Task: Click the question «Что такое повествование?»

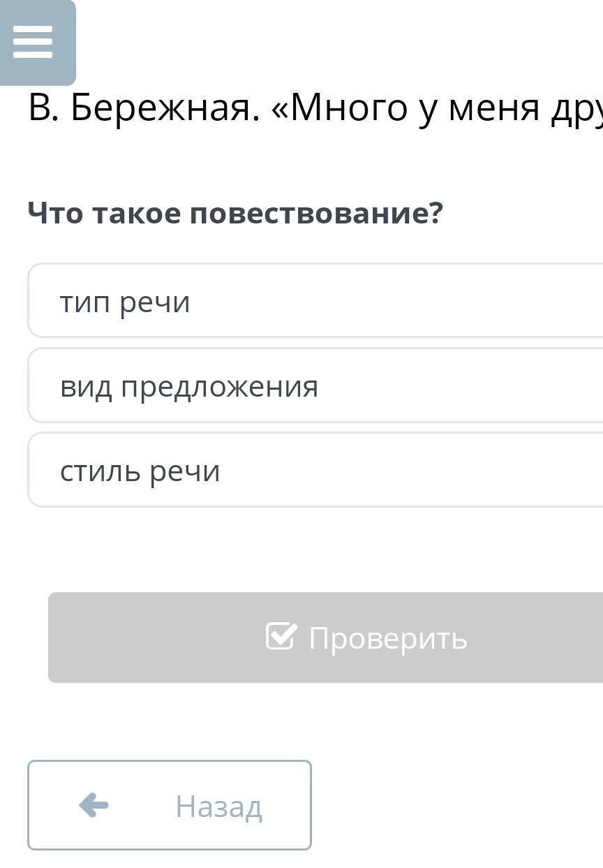Action: point(235,213)
